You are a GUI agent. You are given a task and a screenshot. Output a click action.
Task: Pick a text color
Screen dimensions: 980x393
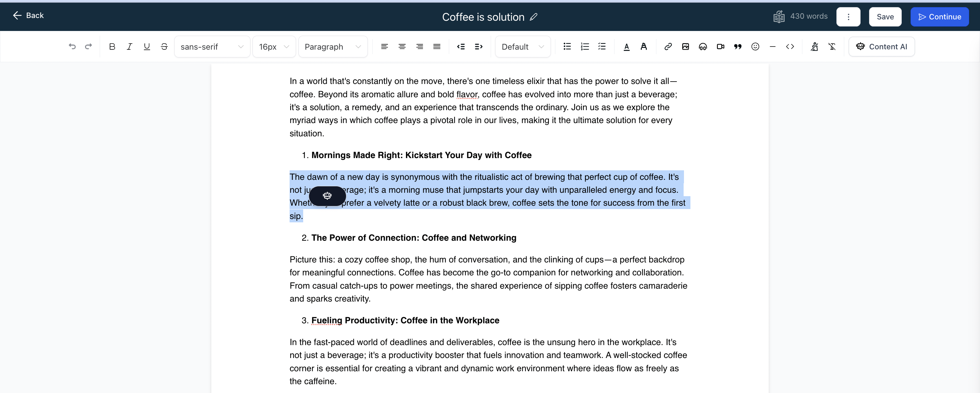[626, 46]
